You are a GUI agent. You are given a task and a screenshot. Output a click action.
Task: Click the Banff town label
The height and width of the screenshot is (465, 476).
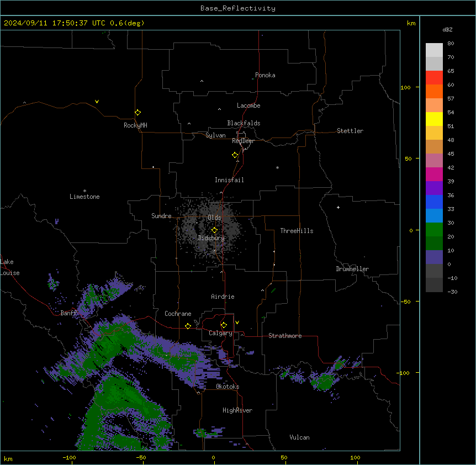[68, 313]
